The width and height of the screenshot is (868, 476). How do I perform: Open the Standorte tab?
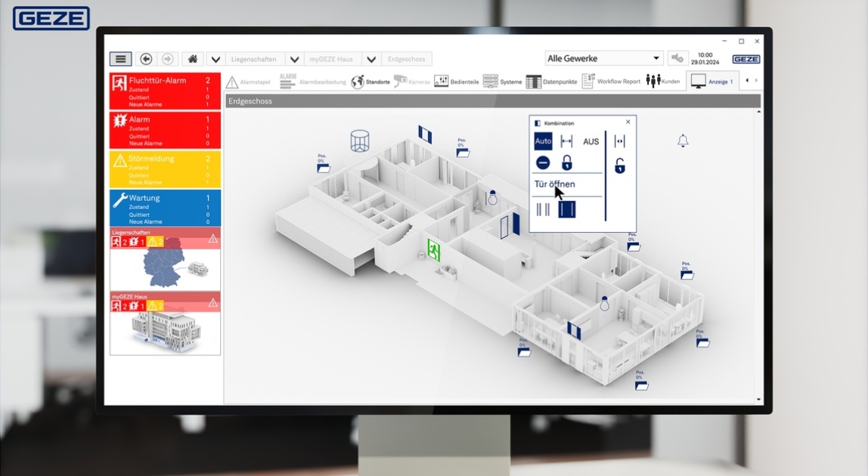tap(371, 82)
